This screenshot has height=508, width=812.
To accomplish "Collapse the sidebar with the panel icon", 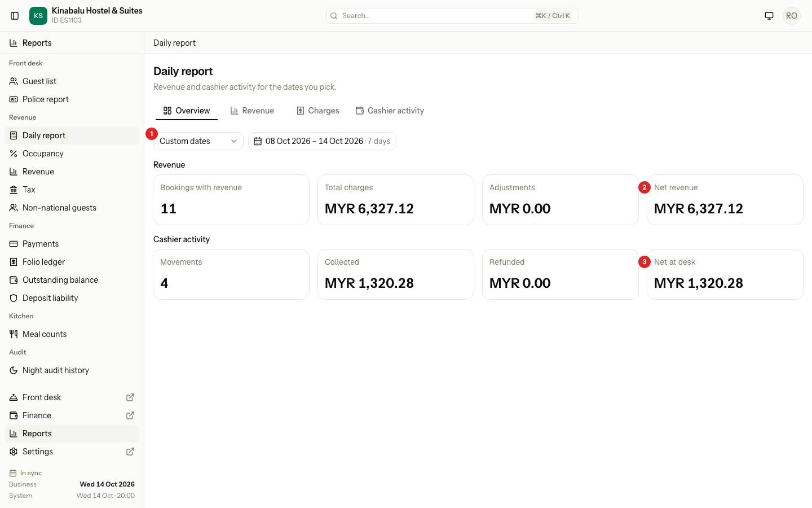I will [15, 16].
